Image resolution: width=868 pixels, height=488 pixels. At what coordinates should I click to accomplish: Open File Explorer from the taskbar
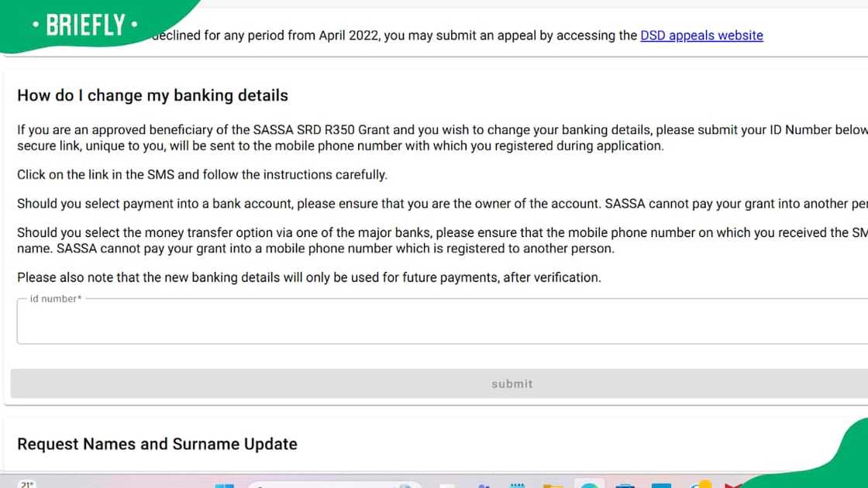point(553,486)
